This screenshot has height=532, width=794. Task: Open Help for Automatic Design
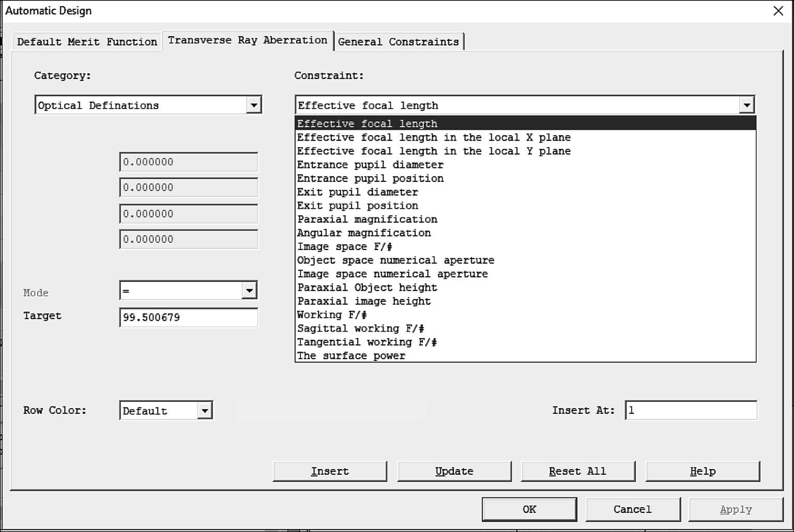click(x=703, y=471)
